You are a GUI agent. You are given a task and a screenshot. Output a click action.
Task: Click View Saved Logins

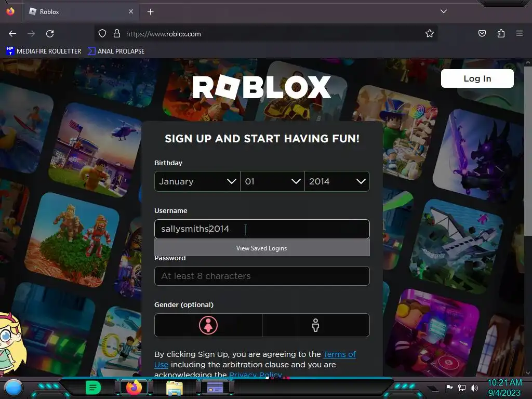(x=262, y=248)
